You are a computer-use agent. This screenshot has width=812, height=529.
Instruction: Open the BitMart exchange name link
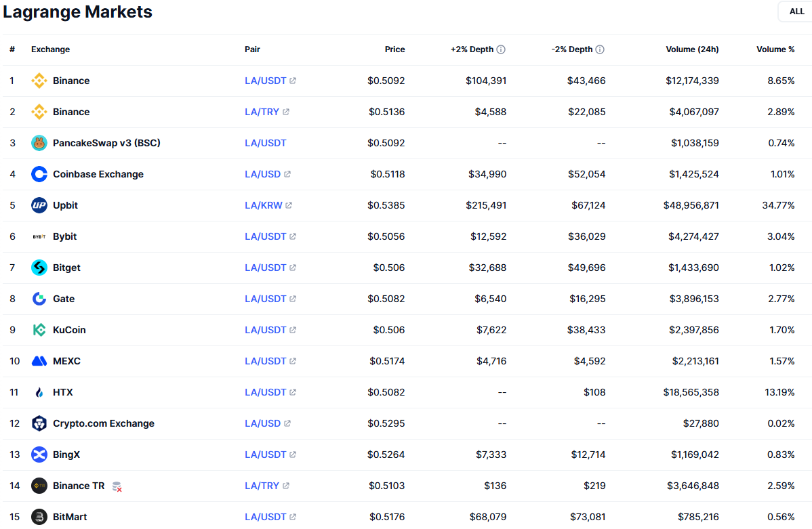pos(70,517)
